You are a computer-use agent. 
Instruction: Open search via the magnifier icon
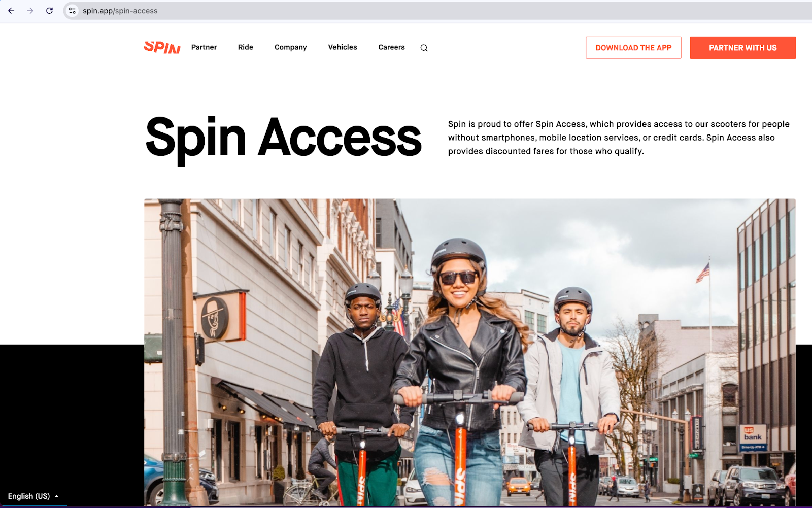click(424, 48)
